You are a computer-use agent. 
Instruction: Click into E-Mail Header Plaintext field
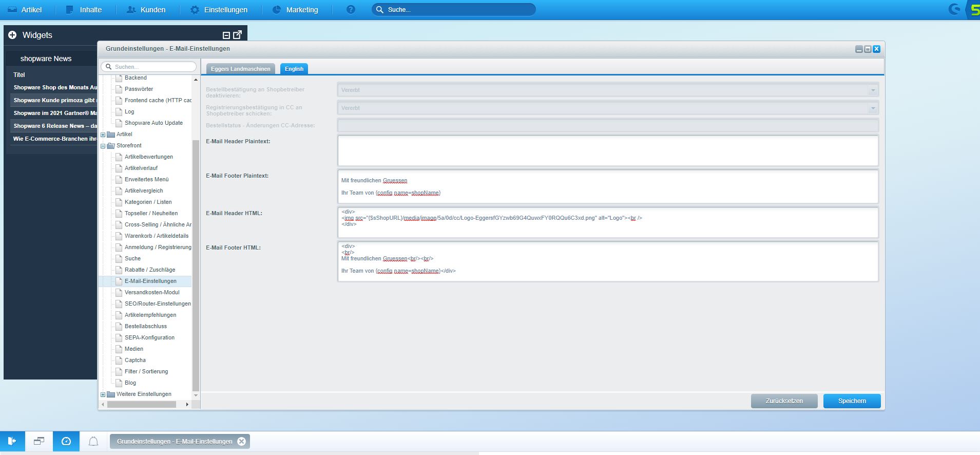pos(608,150)
